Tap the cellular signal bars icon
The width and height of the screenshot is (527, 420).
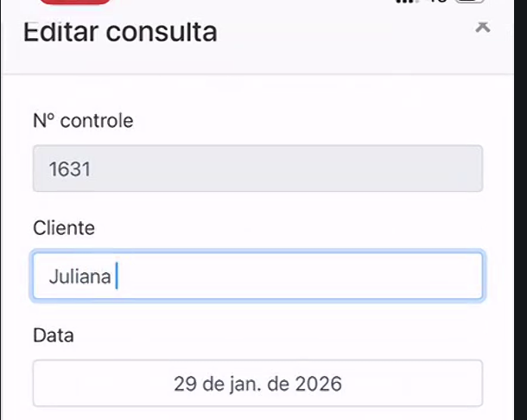click(404, 3)
